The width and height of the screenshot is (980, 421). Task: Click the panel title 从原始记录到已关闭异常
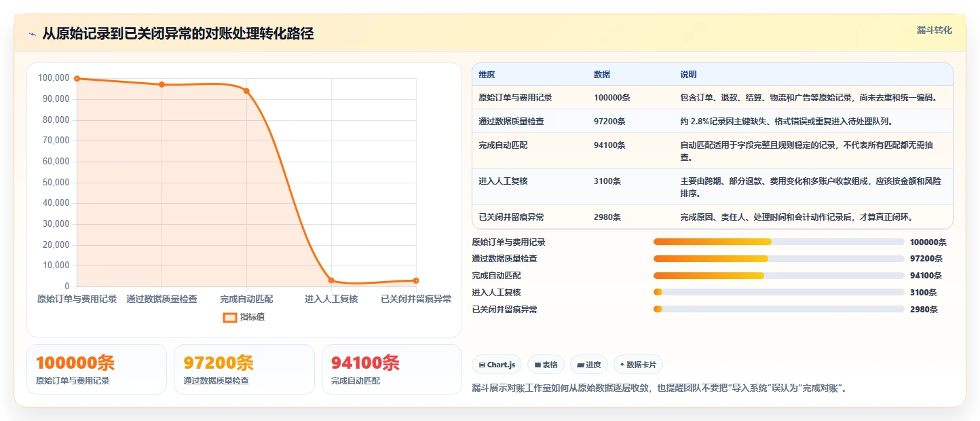tap(178, 34)
